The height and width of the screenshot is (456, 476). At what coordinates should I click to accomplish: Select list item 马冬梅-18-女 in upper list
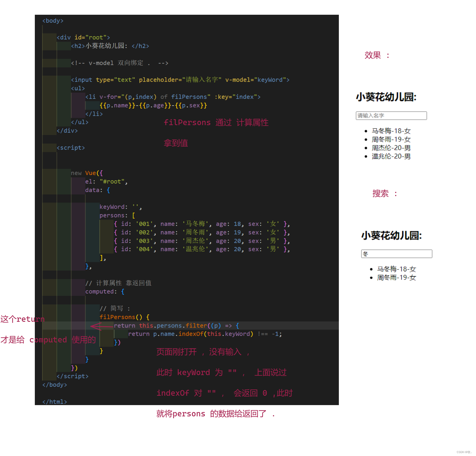tap(391, 131)
